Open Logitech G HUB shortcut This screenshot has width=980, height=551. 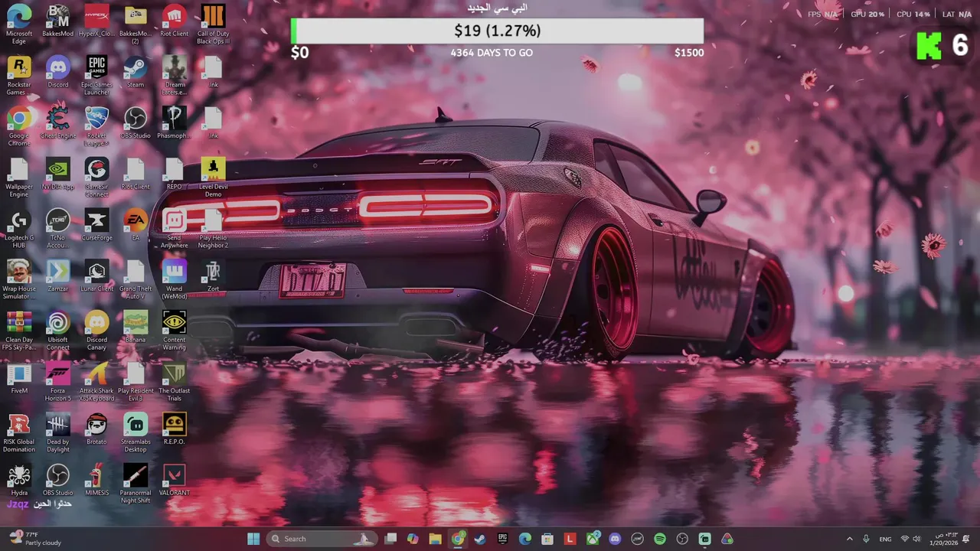point(19,228)
